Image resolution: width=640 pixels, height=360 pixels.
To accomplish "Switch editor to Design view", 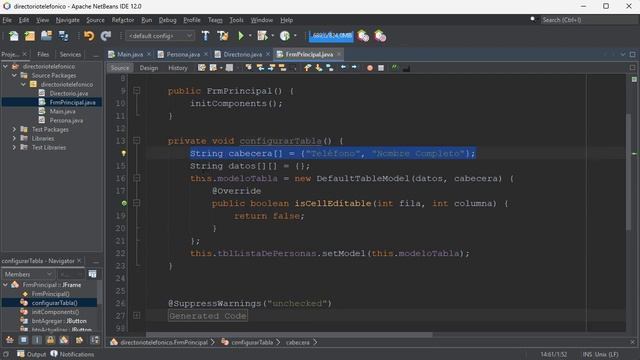I will point(149,68).
